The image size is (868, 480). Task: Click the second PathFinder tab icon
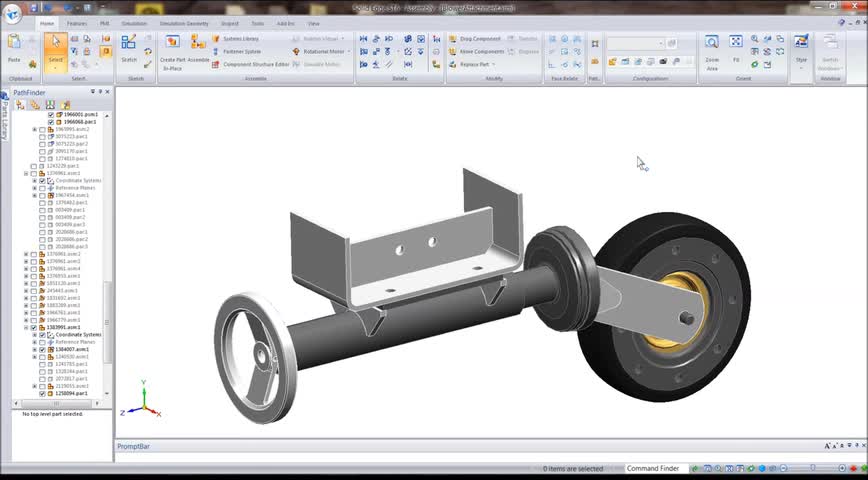35,105
